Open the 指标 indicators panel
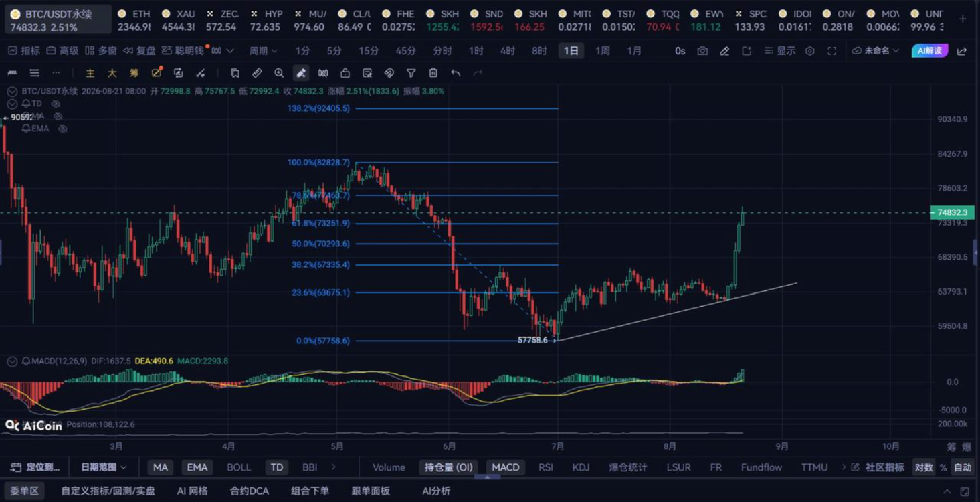 24,51
